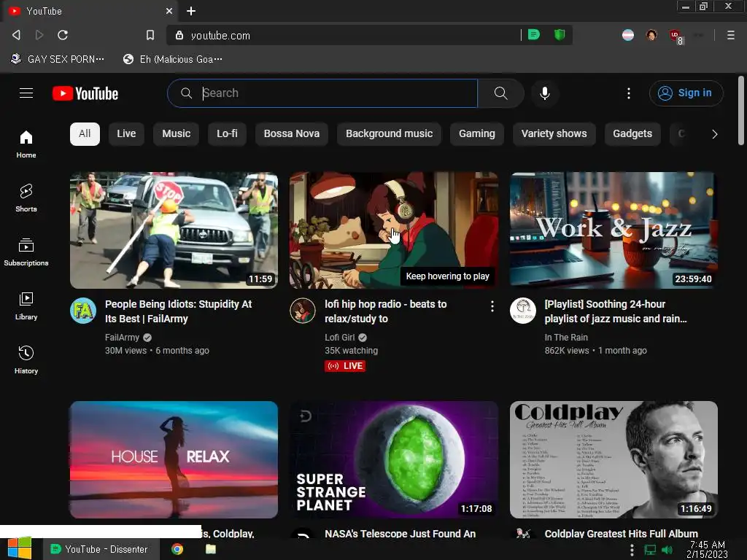Click the green shield icon
The image size is (747, 560).
560,34
